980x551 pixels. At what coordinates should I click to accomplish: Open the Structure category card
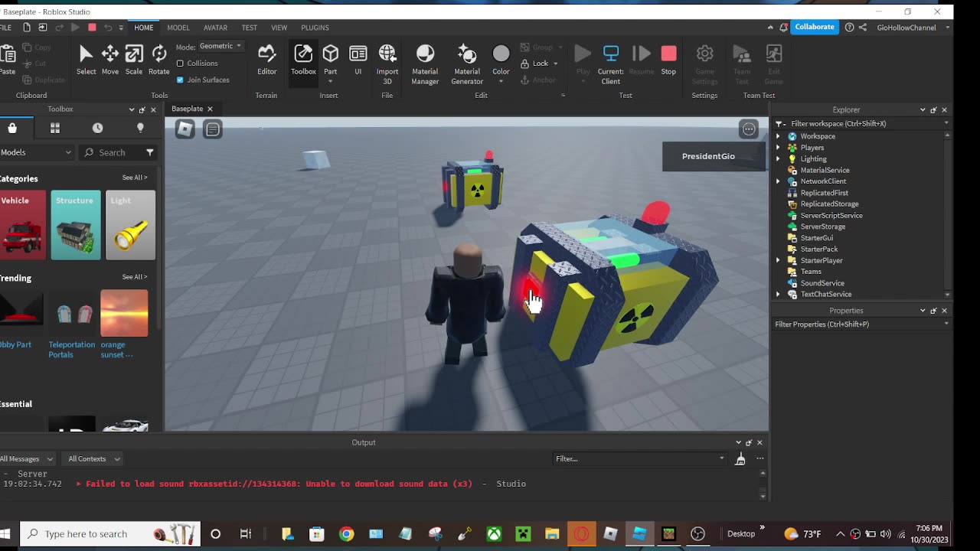[76, 225]
